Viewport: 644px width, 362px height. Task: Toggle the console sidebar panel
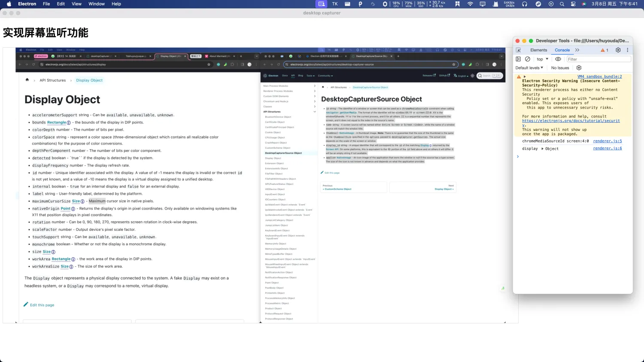(x=518, y=59)
